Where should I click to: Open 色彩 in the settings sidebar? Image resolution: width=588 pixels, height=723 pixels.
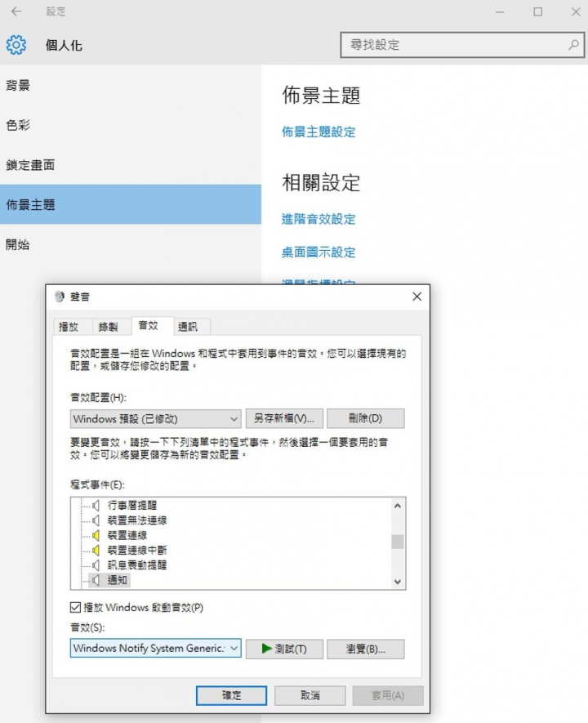pyautogui.click(x=131, y=125)
